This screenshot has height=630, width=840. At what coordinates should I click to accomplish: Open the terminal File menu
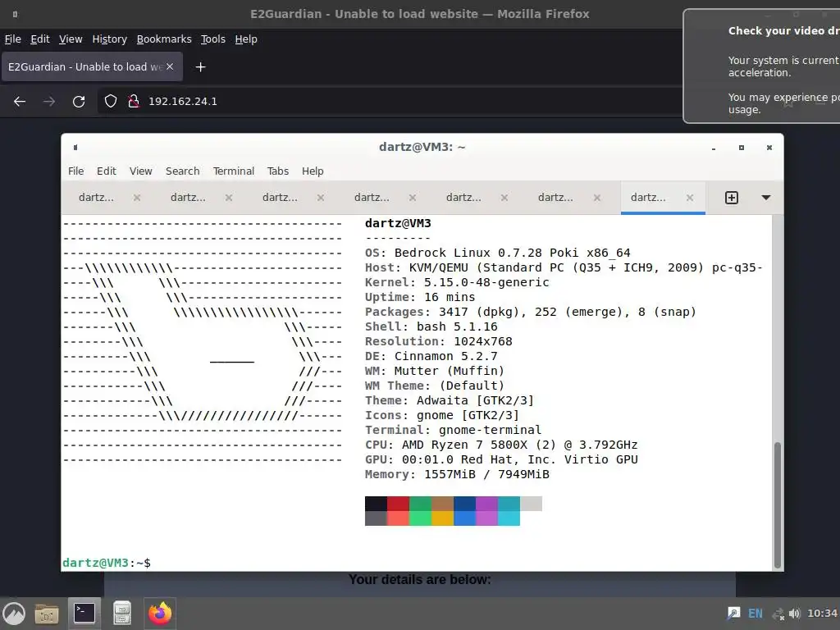pyautogui.click(x=75, y=171)
